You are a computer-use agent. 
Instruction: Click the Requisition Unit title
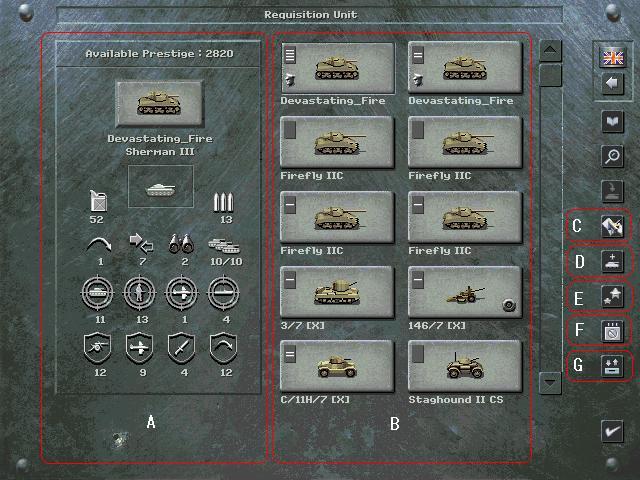click(x=311, y=15)
